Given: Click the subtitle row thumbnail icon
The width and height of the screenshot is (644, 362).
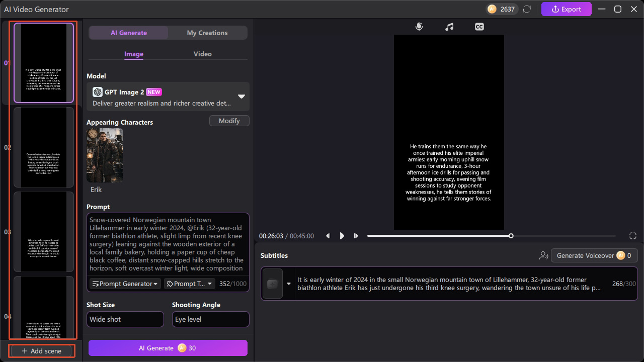Looking at the screenshot, I should pyautogui.click(x=273, y=284).
